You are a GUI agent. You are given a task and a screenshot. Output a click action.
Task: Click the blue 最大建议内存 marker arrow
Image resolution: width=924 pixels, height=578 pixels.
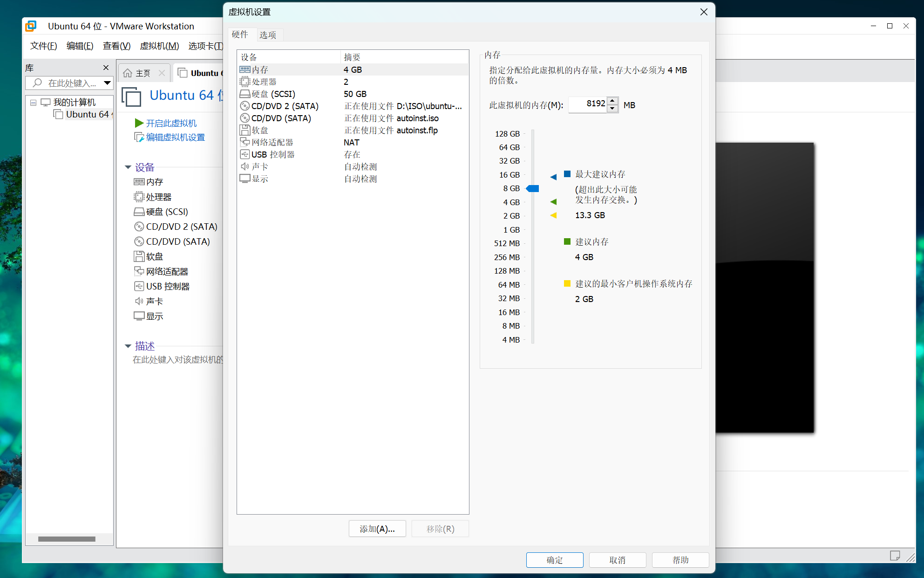point(553,177)
